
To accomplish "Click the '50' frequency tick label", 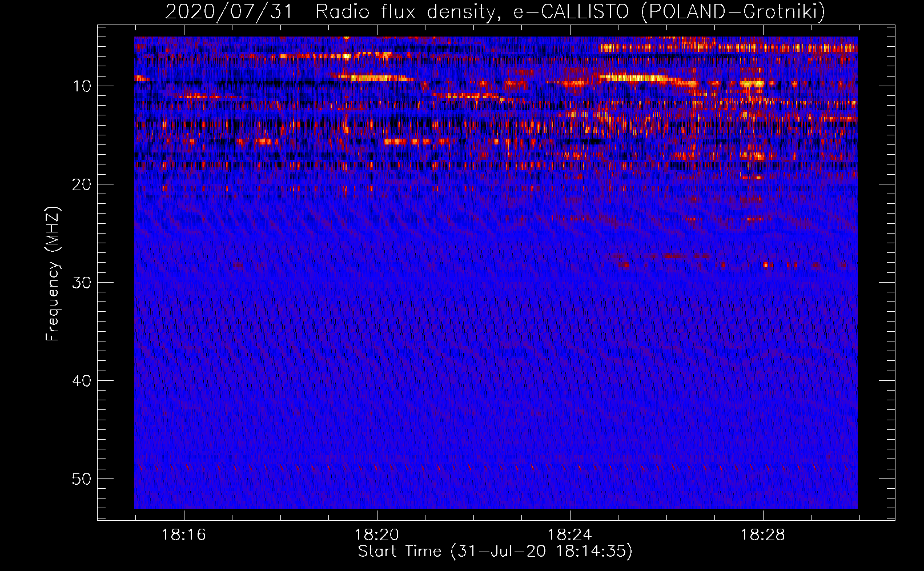I will pyautogui.click(x=82, y=479).
